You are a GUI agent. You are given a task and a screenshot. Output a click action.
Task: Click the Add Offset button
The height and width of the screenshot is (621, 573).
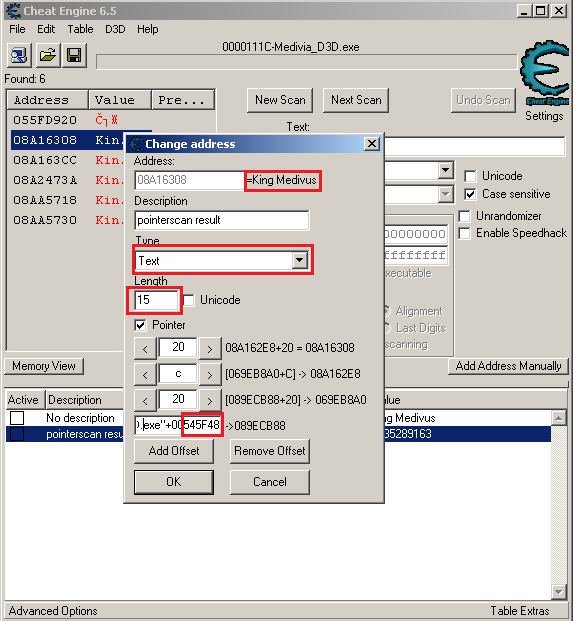click(173, 451)
